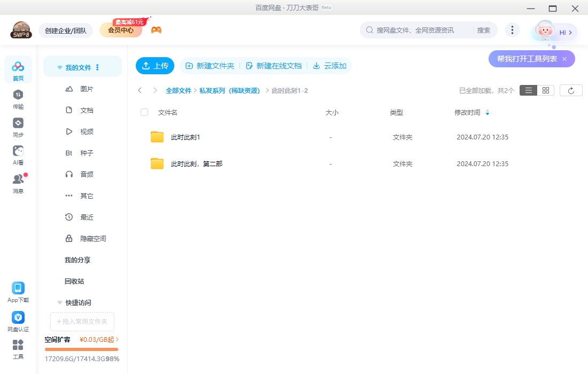Switch to grid view layout

(545, 90)
